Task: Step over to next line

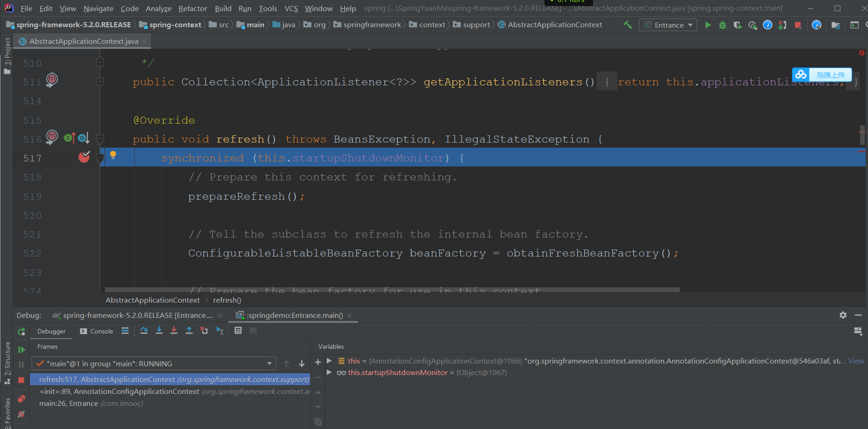Action: (x=144, y=331)
